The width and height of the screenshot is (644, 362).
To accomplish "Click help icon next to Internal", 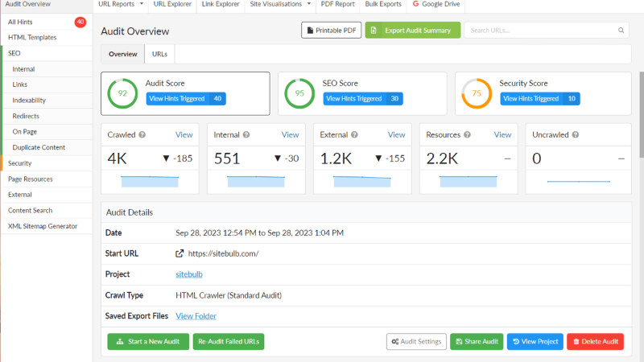I will (x=246, y=135).
